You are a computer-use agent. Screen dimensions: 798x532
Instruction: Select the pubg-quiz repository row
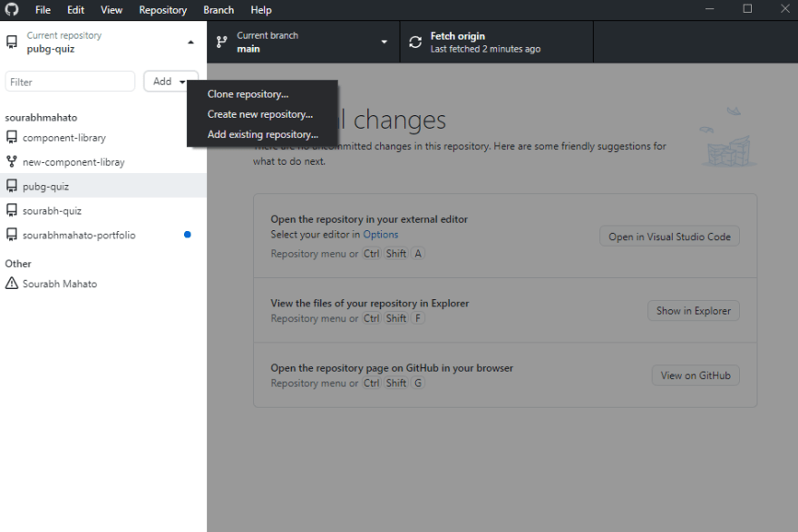tap(103, 186)
